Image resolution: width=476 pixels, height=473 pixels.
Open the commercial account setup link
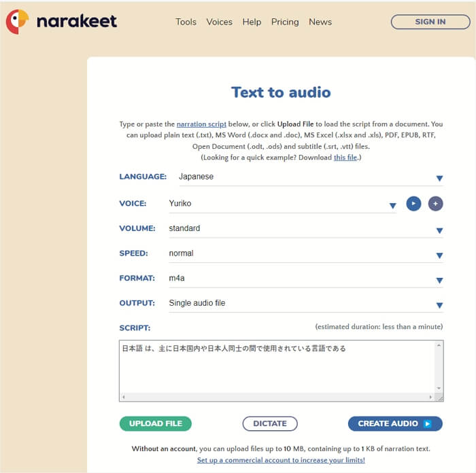[x=281, y=460]
